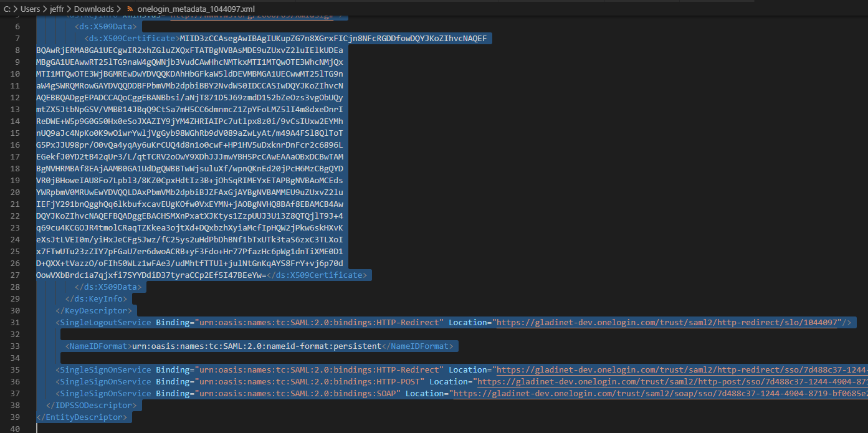Expand the Users breadcrumb folder
Screen dimensions: 868x433
(x=31, y=9)
